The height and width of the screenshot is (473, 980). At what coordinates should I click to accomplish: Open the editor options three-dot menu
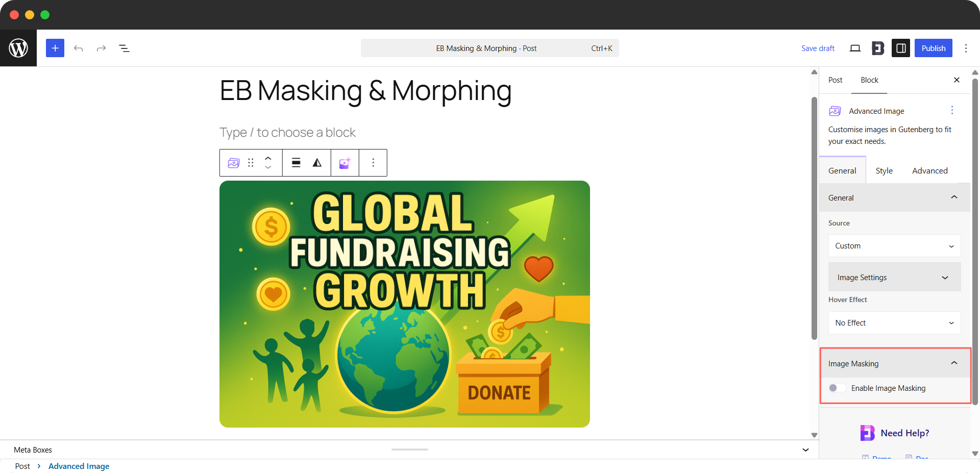(x=966, y=48)
